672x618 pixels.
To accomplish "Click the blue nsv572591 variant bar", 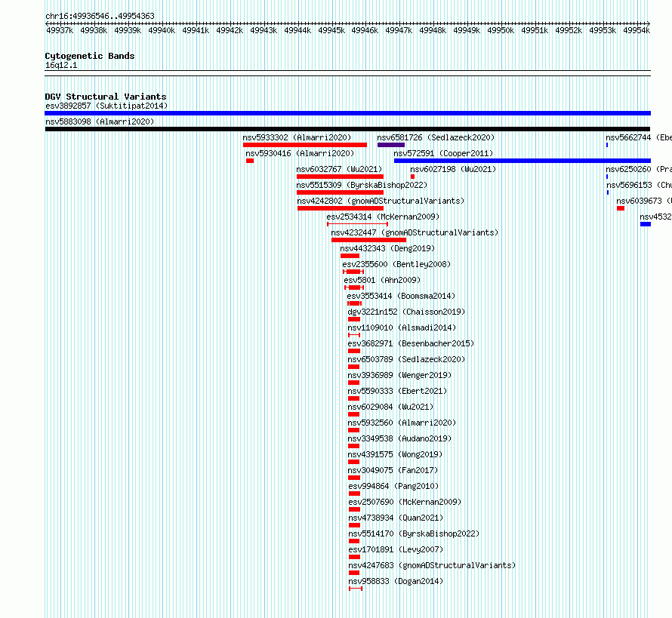I will [522, 161].
